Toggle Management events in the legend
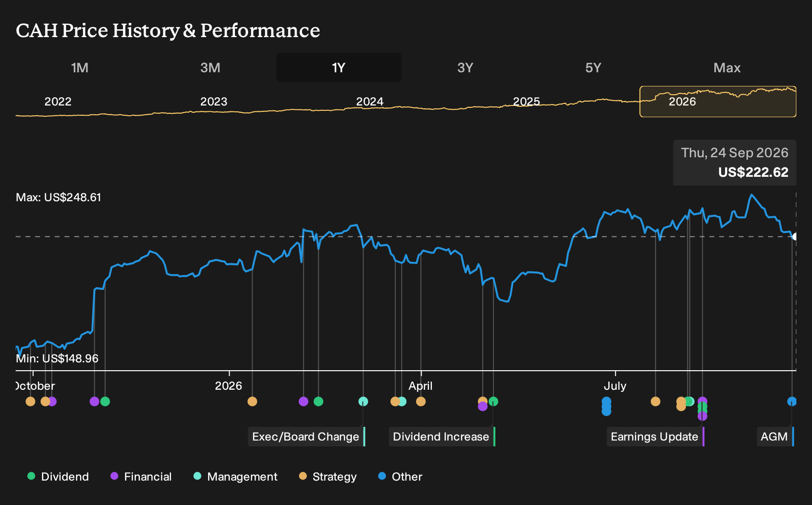This screenshot has width=812, height=505. 235,477
